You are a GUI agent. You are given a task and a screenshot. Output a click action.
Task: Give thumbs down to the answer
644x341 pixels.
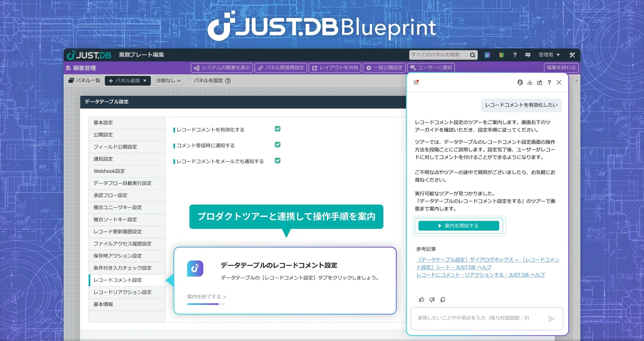pos(432,299)
